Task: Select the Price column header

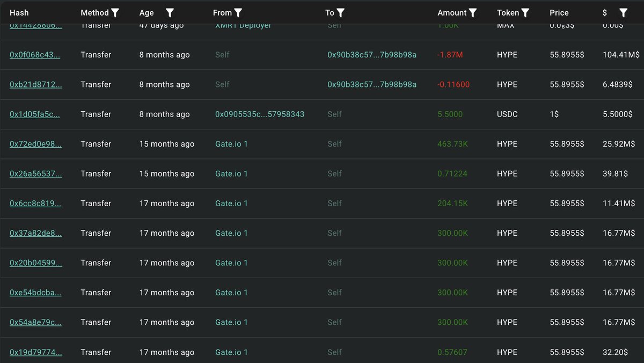Action: point(559,12)
